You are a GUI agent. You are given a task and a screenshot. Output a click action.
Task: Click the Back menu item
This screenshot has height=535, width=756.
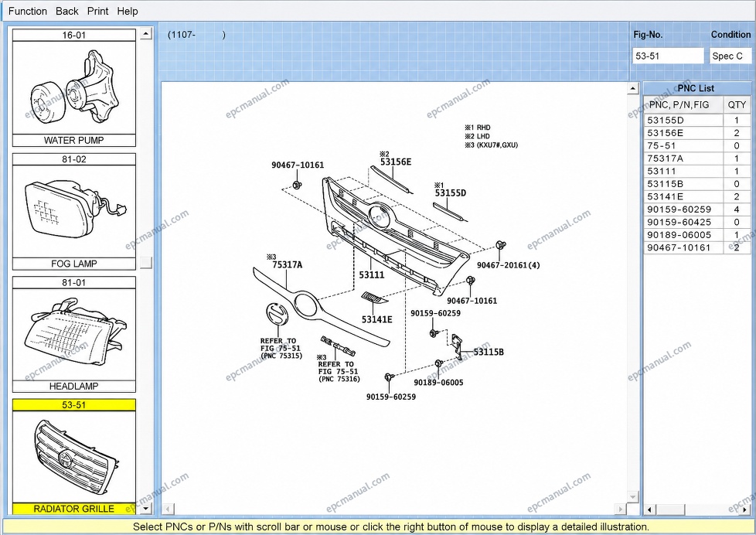point(67,11)
